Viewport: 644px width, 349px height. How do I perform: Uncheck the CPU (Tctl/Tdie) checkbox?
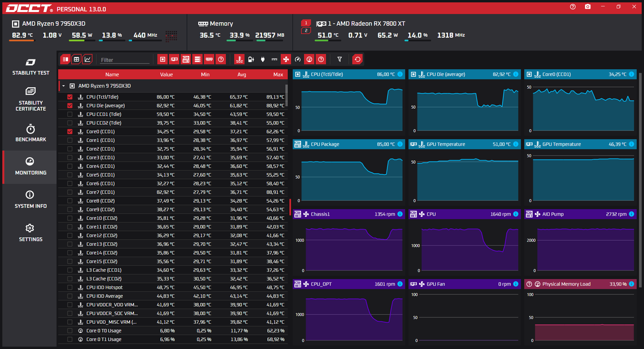pyautogui.click(x=70, y=97)
